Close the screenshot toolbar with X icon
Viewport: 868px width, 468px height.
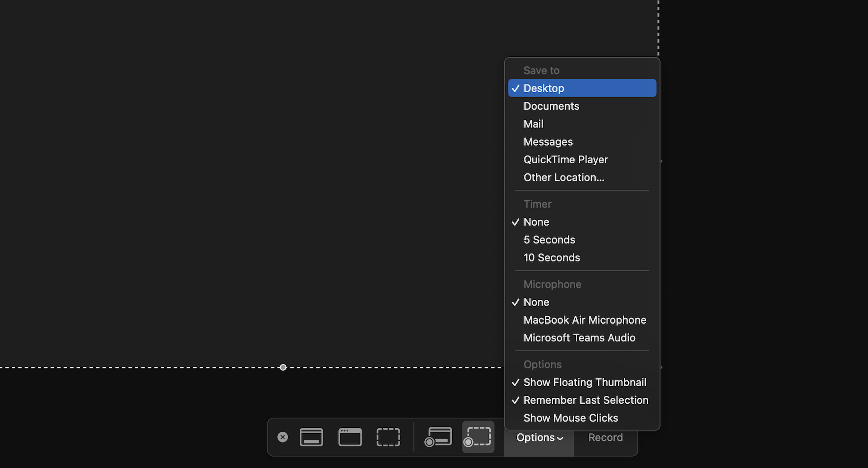[282, 437]
